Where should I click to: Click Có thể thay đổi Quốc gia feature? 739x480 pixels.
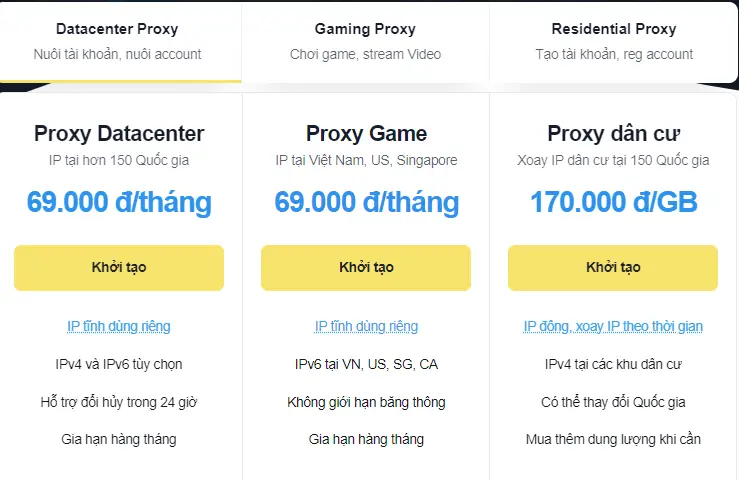(613, 402)
